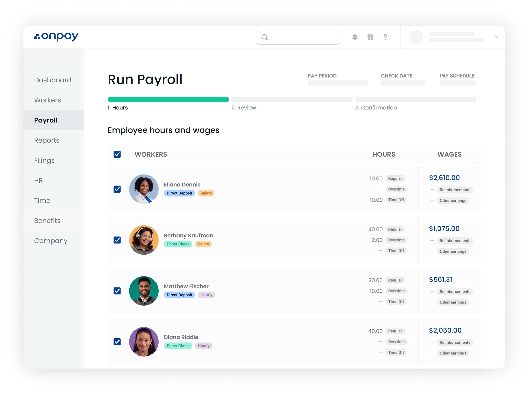Navigate to the Dashboard menu item
The image size is (532, 393).
(x=53, y=80)
